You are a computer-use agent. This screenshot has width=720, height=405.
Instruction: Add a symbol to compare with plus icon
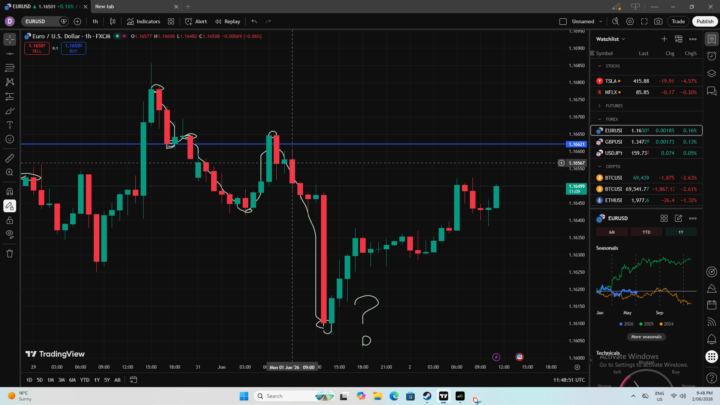coord(77,22)
